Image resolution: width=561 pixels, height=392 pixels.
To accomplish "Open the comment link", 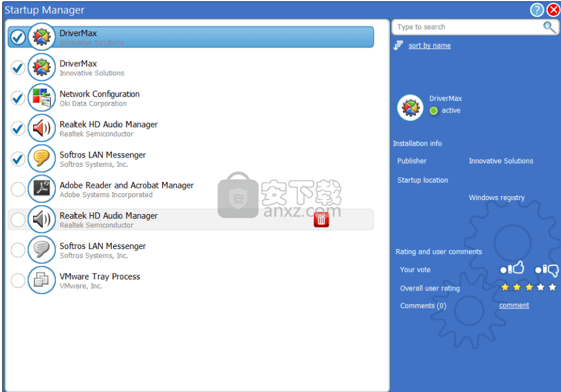I will (x=514, y=305).
